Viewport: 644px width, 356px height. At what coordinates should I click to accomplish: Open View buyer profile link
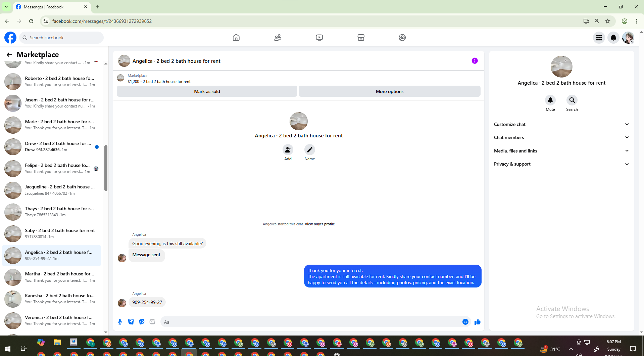point(319,224)
